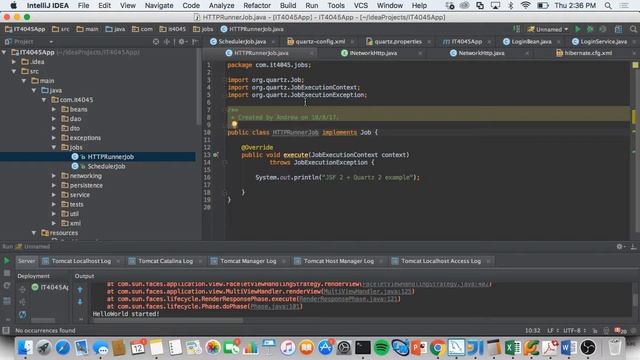The image size is (640, 360).
Task: Collapse the IT4045App root project node
Action: click(x=4, y=52)
